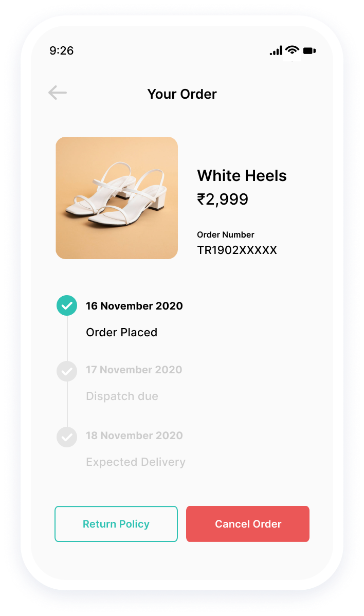Click the Expected Delivery status text
This screenshot has height=616, width=364.
click(136, 462)
